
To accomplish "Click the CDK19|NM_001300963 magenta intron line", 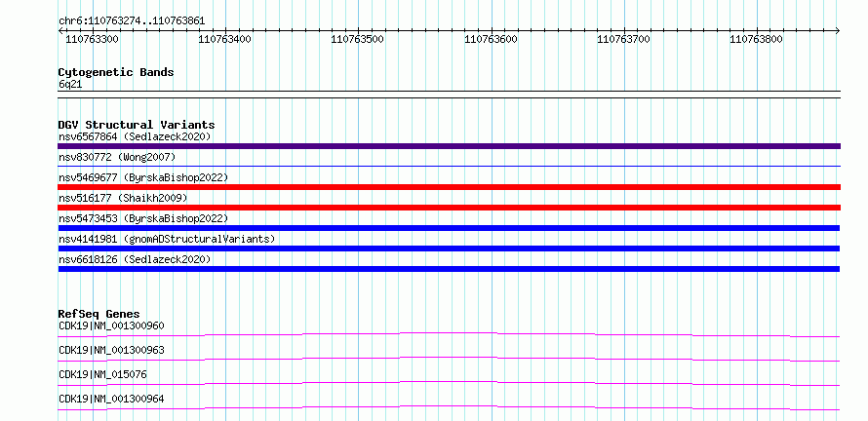I will pos(449,359).
